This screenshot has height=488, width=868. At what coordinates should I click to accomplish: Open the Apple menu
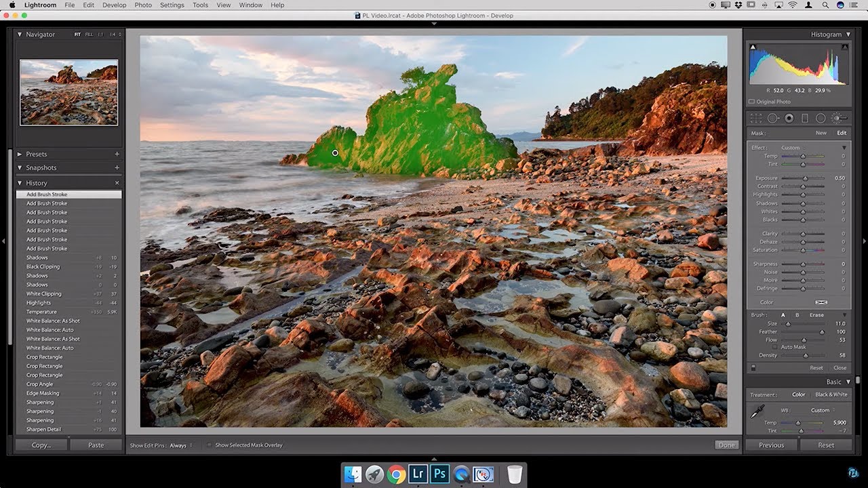12,5
